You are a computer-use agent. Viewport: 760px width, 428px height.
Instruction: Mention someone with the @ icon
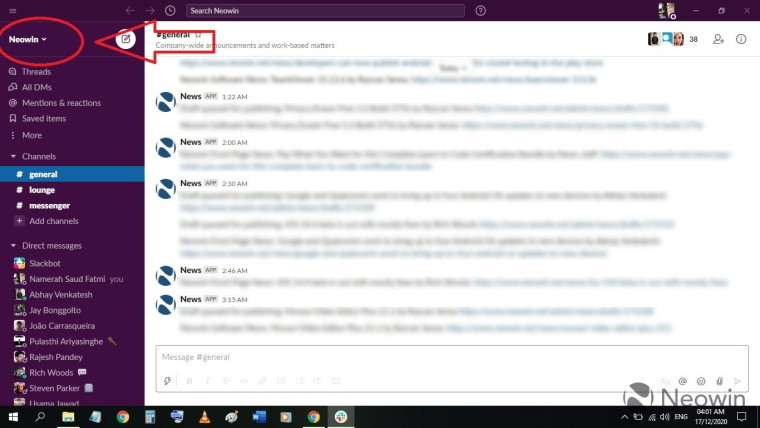[x=682, y=381]
